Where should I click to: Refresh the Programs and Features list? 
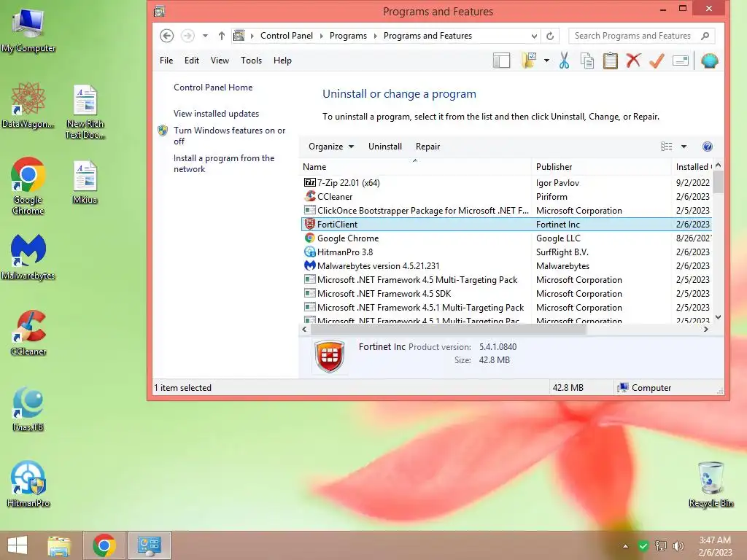(550, 36)
